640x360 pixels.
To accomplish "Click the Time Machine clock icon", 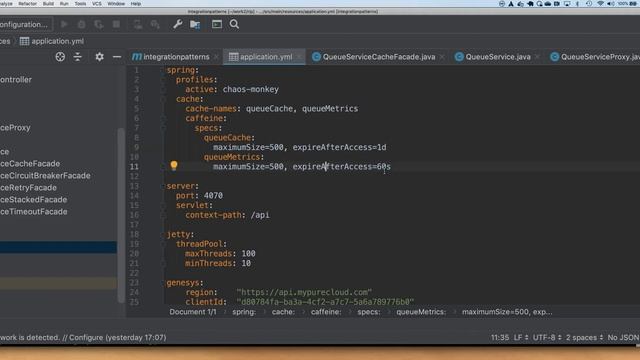I will point(589,4).
